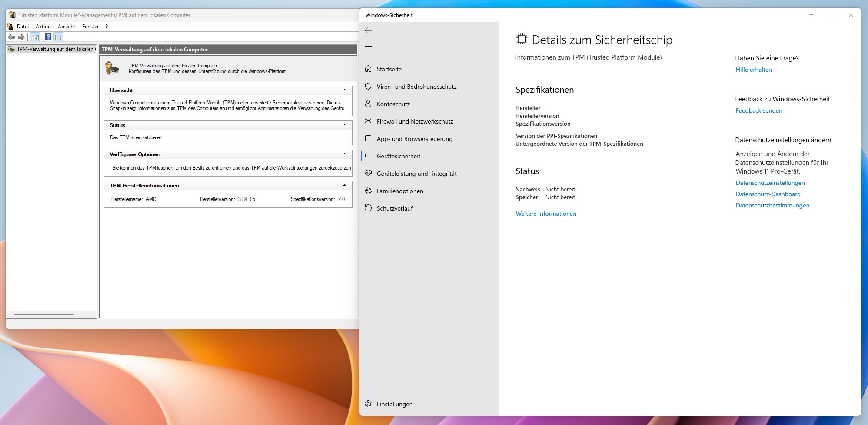Click Nachweis status Nicht bereit
This screenshot has height=425, width=868.
tap(560, 189)
